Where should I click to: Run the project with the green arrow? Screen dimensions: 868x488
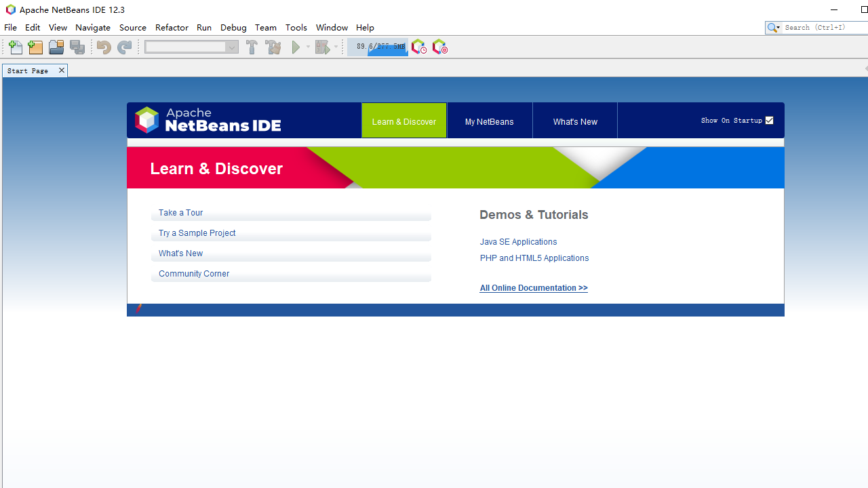click(x=297, y=47)
